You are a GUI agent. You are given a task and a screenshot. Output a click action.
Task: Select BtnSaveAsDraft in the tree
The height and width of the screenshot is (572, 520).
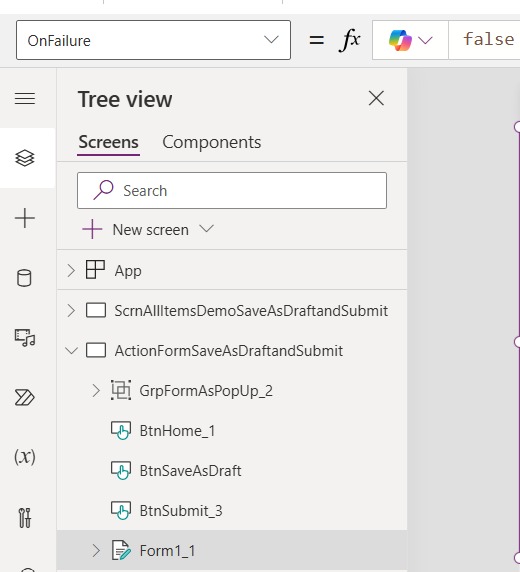coord(190,471)
